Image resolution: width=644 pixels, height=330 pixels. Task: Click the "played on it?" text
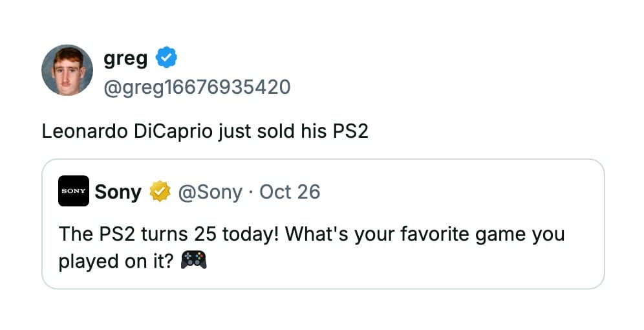(117, 262)
